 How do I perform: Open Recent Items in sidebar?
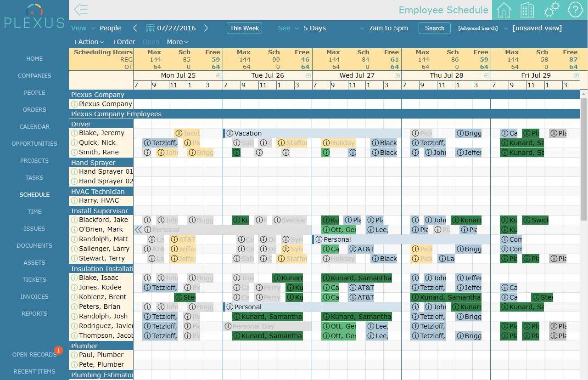(x=34, y=372)
